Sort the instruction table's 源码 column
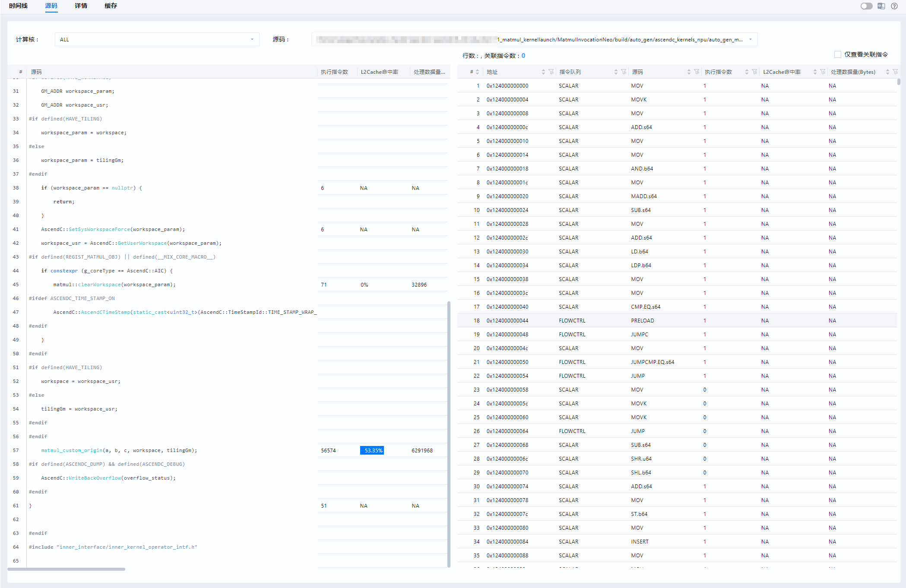The height and width of the screenshot is (588, 906). click(x=689, y=72)
